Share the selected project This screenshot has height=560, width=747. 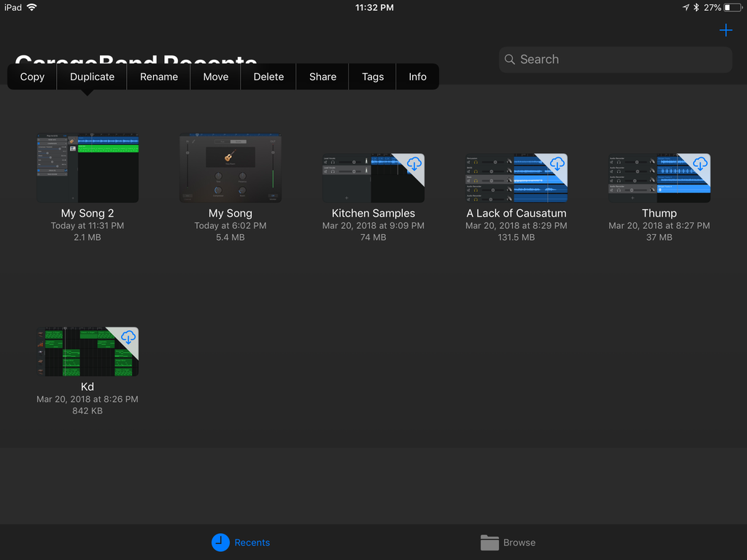tap(322, 76)
